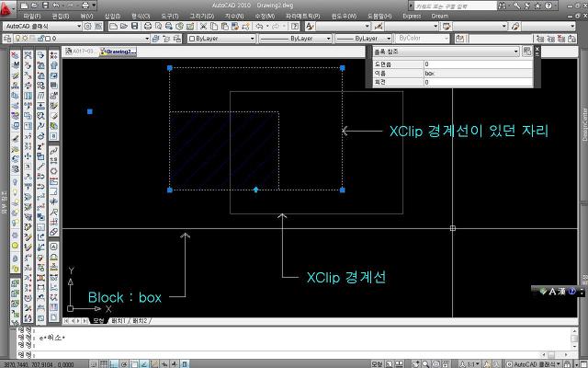Click the Undo arrow in standard toolbar
Viewport: 588px width, 368px height.
point(259,26)
